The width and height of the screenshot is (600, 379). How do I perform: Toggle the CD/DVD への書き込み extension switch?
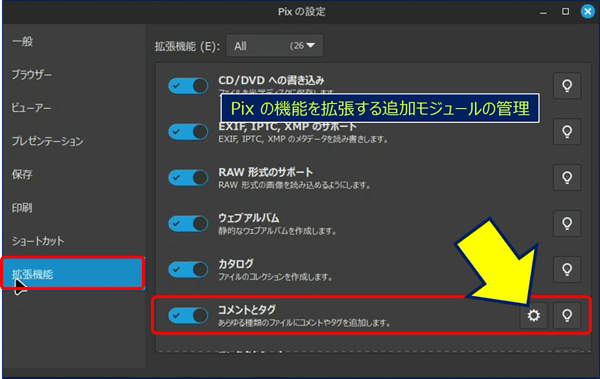point(188,86)
